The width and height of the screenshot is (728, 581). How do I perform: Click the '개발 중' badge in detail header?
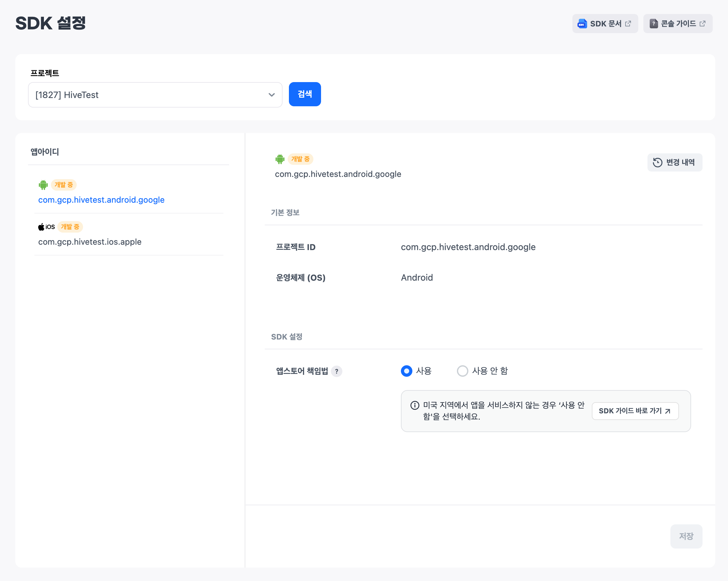pyautogui.click(x=300, y=159)
